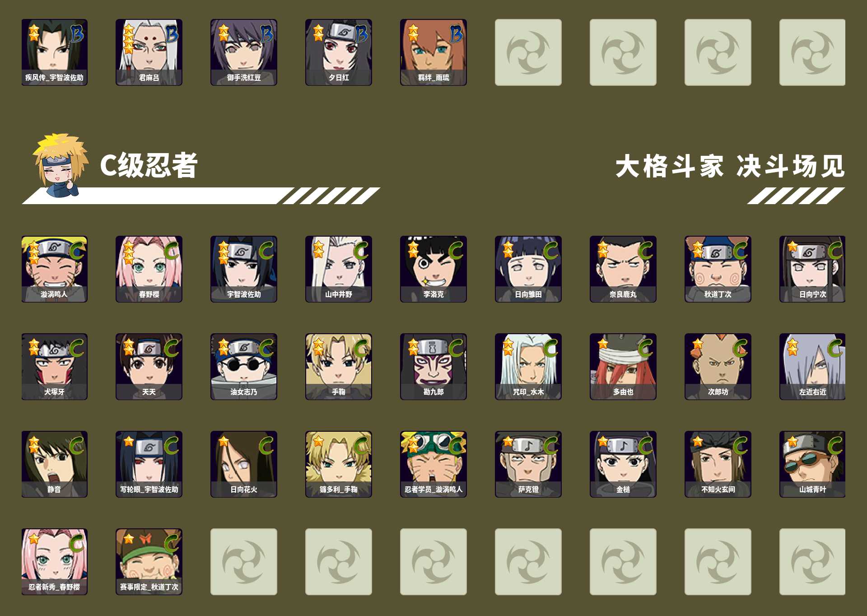Open the 夕日红 ninja card

pos(339,52)
